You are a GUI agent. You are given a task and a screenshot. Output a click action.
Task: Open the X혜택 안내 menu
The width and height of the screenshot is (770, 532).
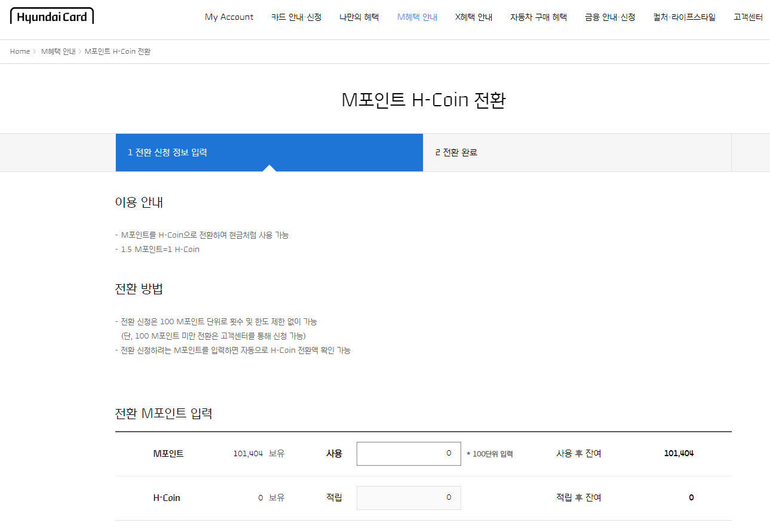[474, 17]
